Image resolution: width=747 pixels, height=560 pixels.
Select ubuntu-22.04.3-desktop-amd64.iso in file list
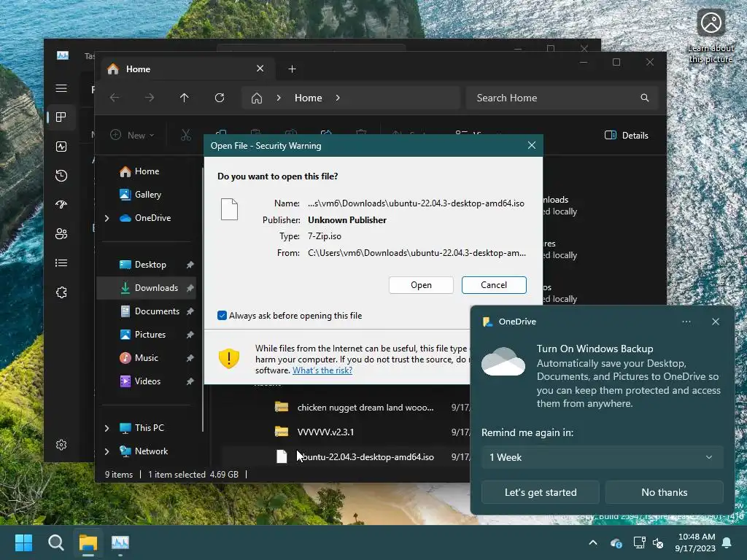pyautogui.click(x=366, y=457)
